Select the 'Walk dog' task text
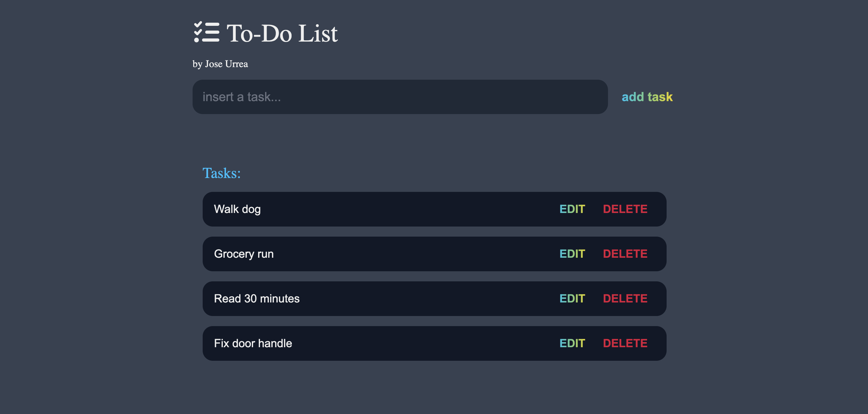The image size is (868, 414). 237,209
